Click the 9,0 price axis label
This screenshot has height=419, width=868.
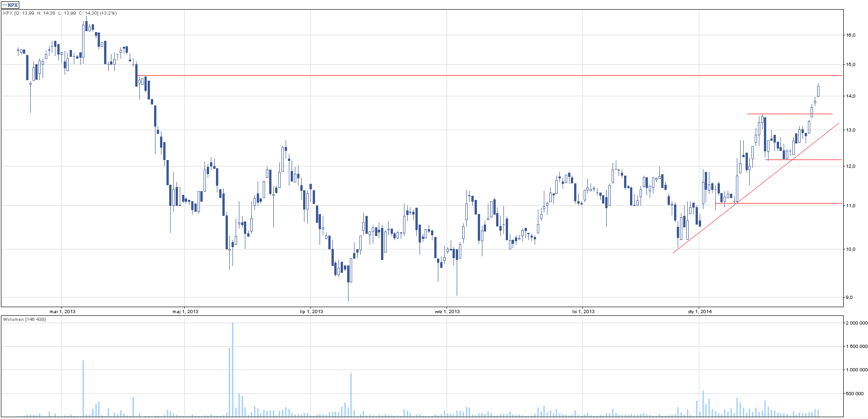pyautogui.click(x=849, y=298)
